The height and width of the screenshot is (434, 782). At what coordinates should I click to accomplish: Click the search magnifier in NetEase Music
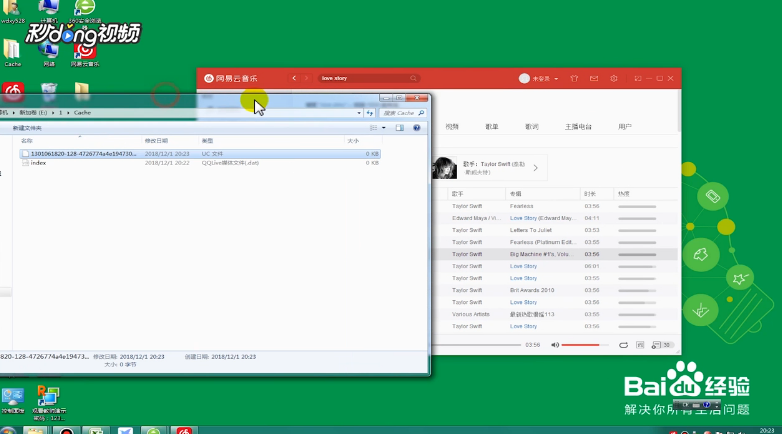click(x=413, y=78)
